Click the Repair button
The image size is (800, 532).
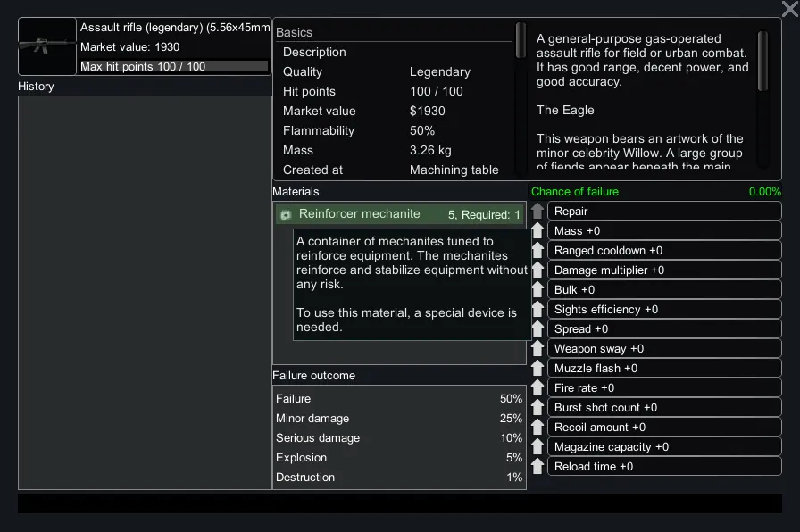(x=663, y=212)
